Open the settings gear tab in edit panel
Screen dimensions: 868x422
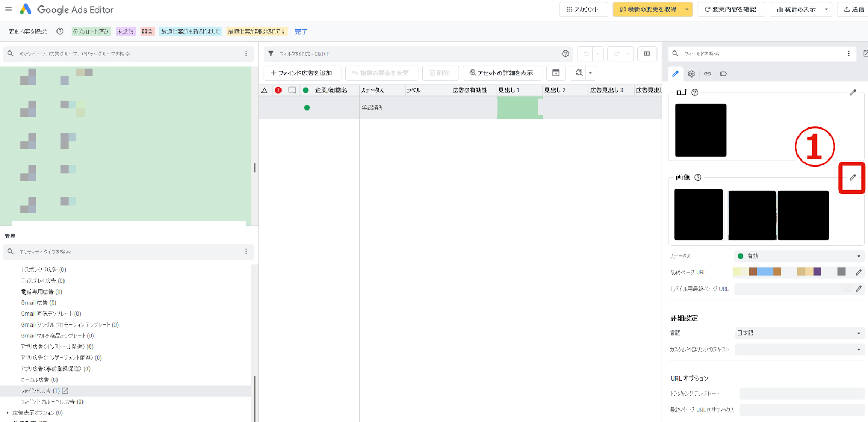(691, 74)
